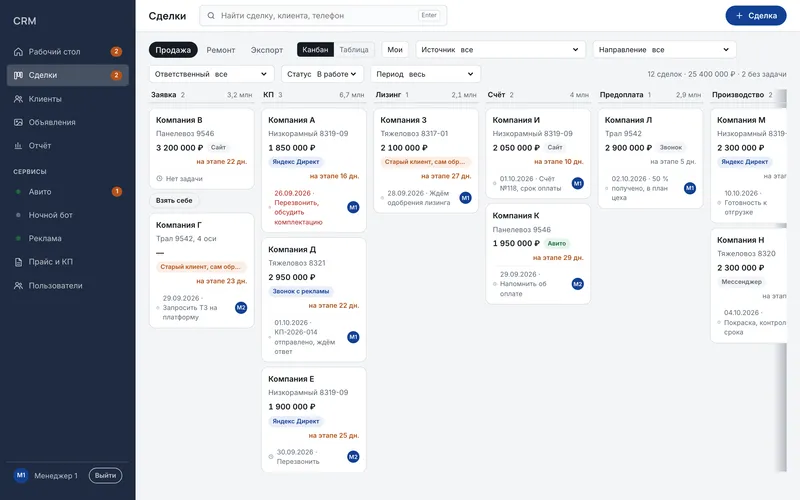
Task: Open the Рабочий стол home icon
Action: point(18,52)
